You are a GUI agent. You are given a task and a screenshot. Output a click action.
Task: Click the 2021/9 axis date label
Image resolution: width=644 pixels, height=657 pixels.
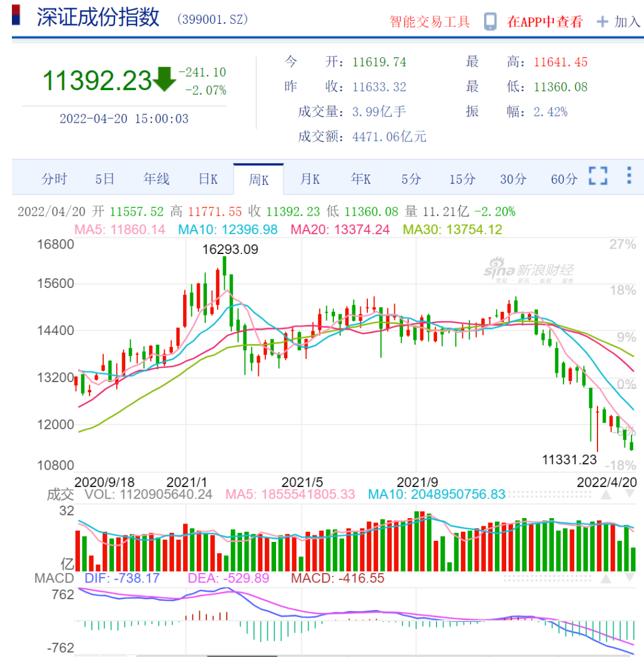click(417, 482)
